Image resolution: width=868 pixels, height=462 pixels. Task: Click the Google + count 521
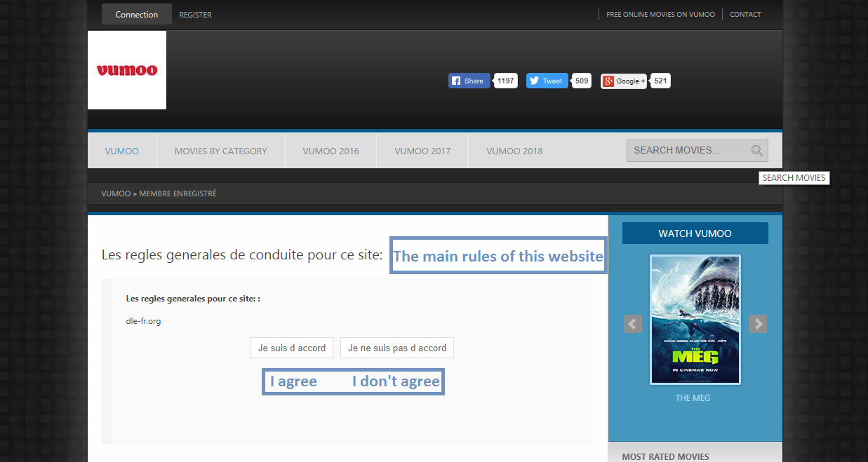tap(660, 81)
